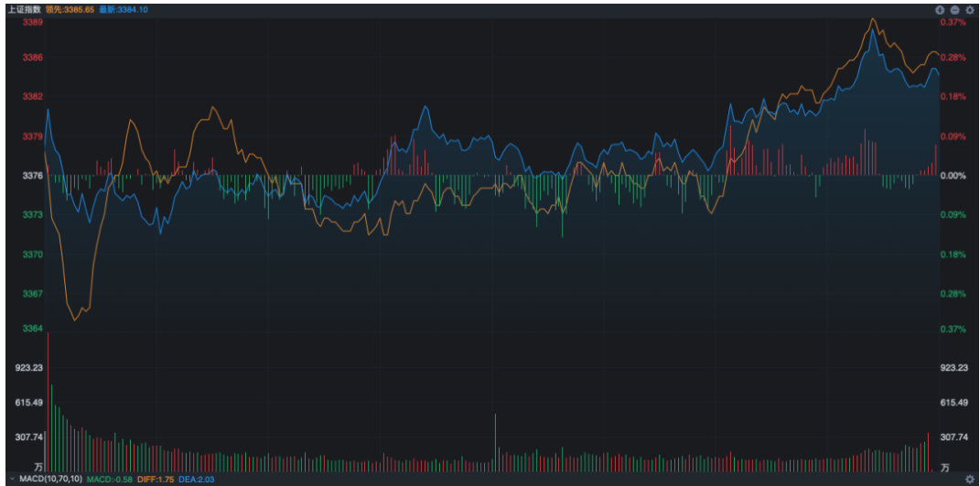The height and width of the screenshot is (486, 980).
Task: Open the MACD(10,70,10) indicator parameters
Action: [x=51, y=479]
